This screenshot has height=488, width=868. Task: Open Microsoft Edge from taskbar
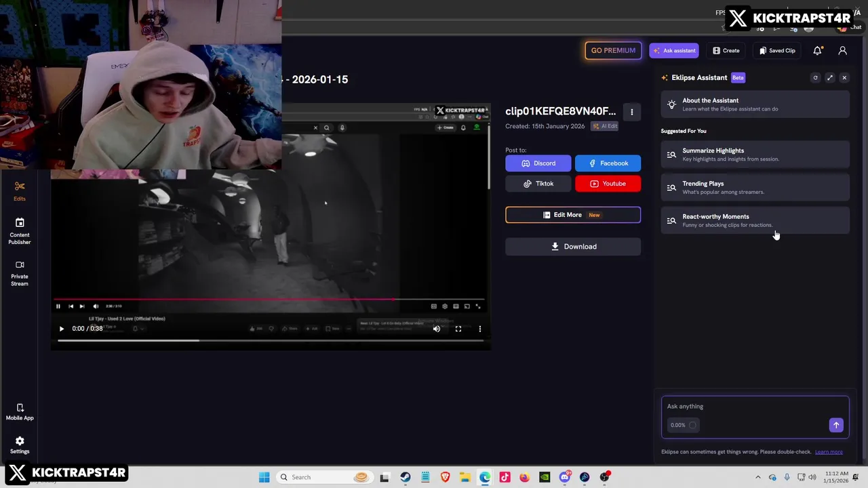(x=485, y=477)
